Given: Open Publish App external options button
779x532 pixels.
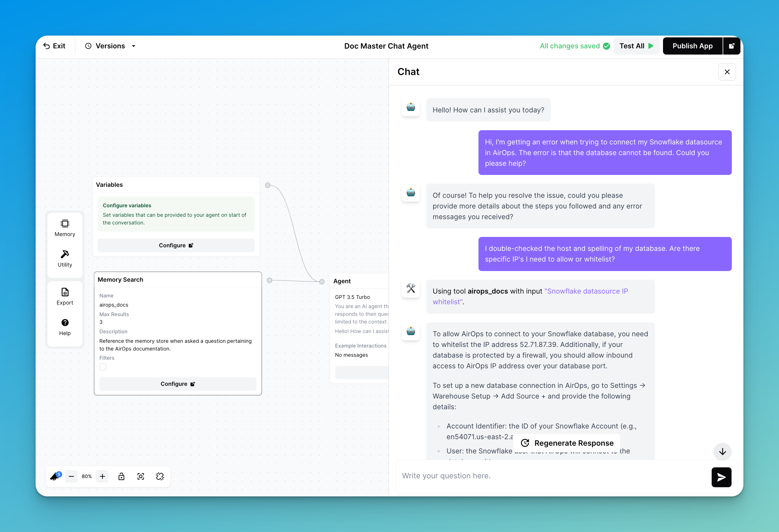Looking at the screenshot, I should [x=732, y=46].
